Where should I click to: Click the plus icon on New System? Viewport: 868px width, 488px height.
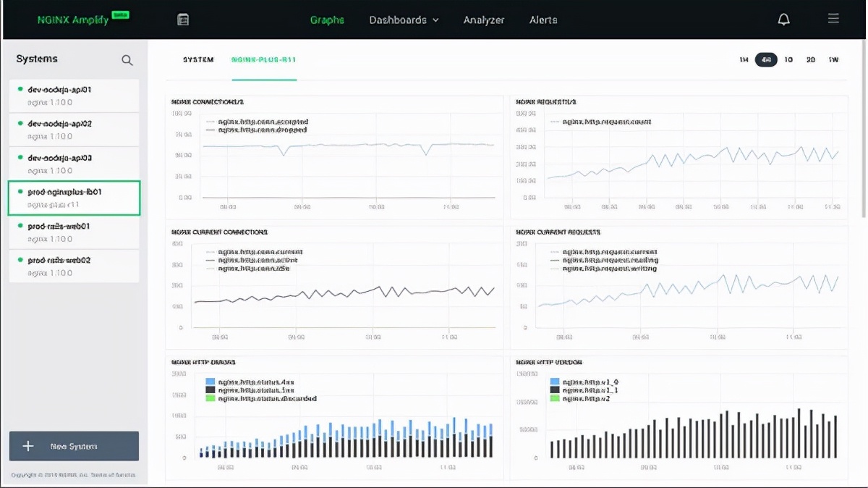(x=28, y=446)
